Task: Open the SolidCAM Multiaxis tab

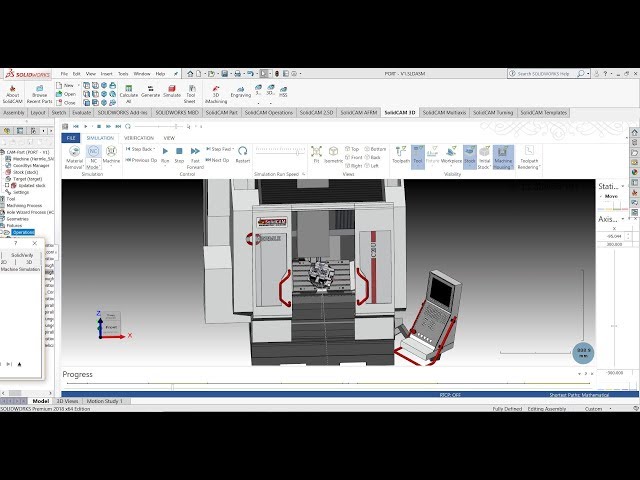Action: (444, 112)
